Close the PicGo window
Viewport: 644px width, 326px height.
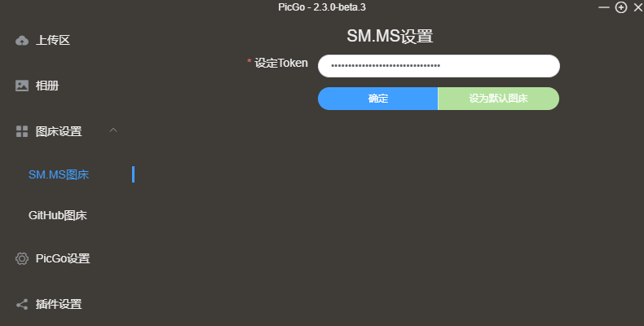click(x=637, y=7)
